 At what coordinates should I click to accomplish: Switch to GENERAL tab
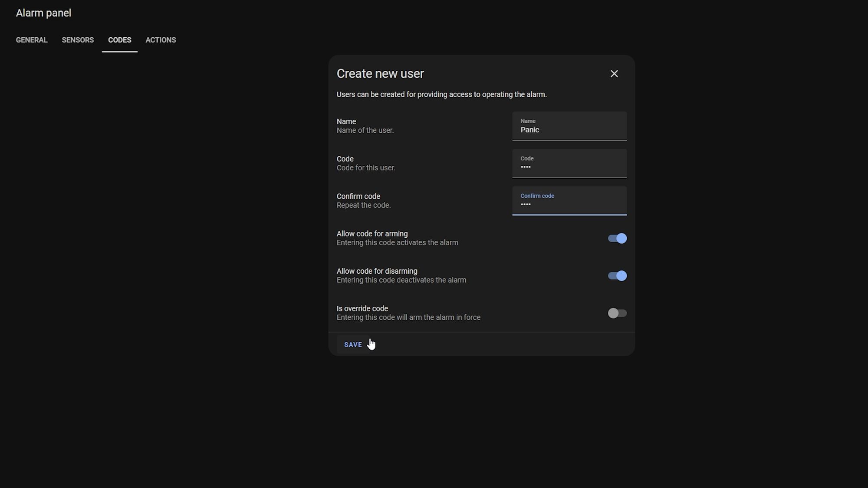click(31, 40)
